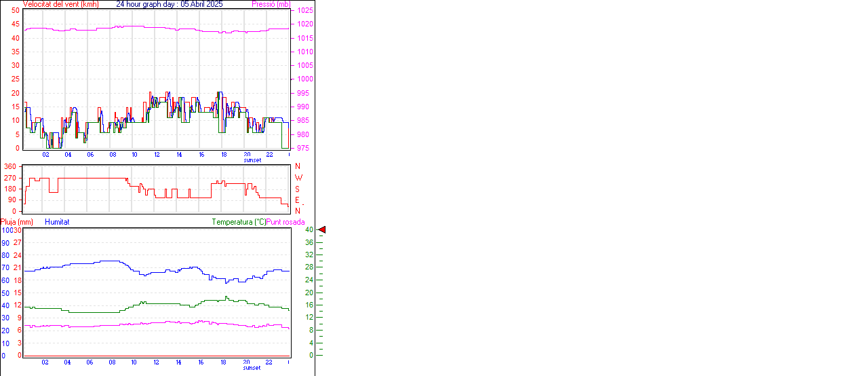Click the 'Velocitat del vent (kmh)' axis label
The width and height of the screenshot is (868, 376).
(60, 4)
